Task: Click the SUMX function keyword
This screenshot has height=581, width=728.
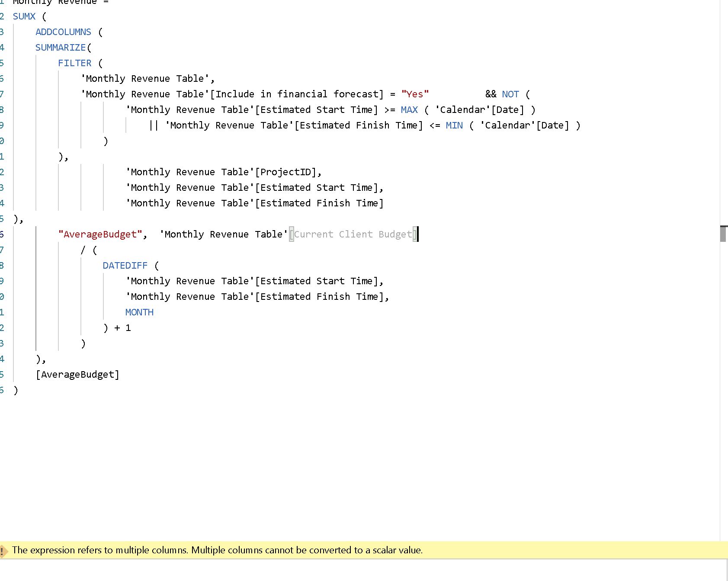Action: pyautogui.click(x=24, y=16)
